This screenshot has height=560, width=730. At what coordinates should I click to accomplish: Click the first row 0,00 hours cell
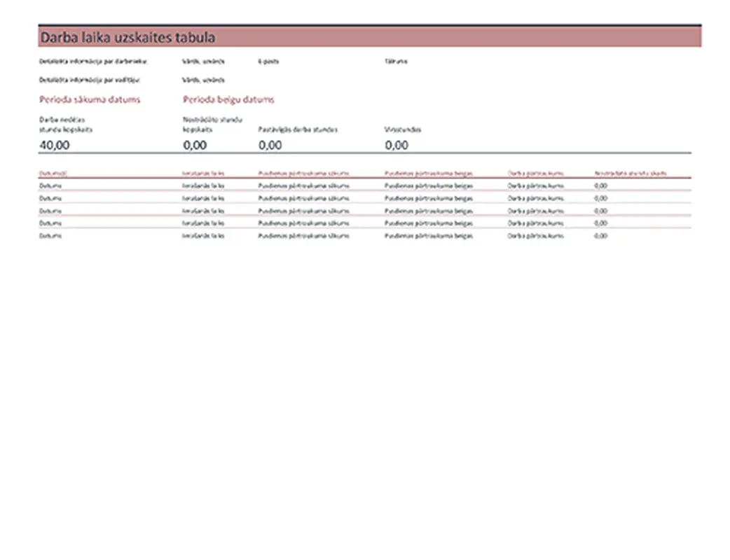[x=600, y=186]
